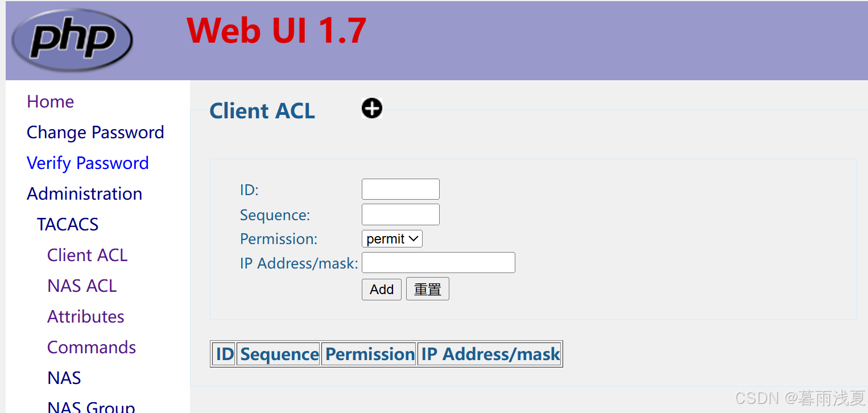Open the Attributes page
868x413 pixels.
click(x=85, y=316)
